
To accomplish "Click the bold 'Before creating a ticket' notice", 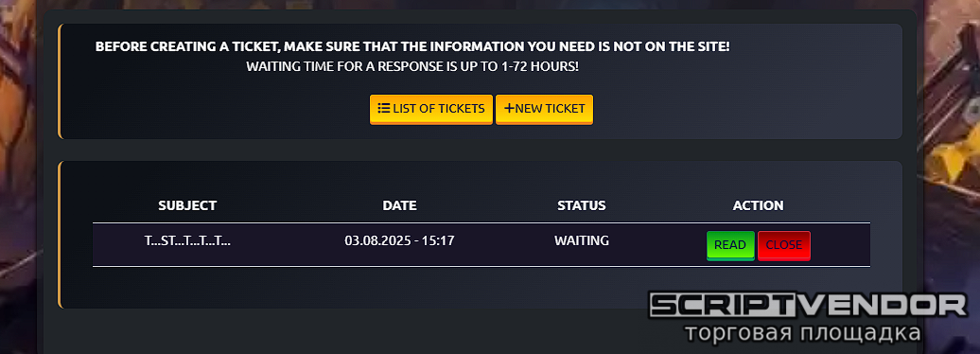I will click(412, 47).
